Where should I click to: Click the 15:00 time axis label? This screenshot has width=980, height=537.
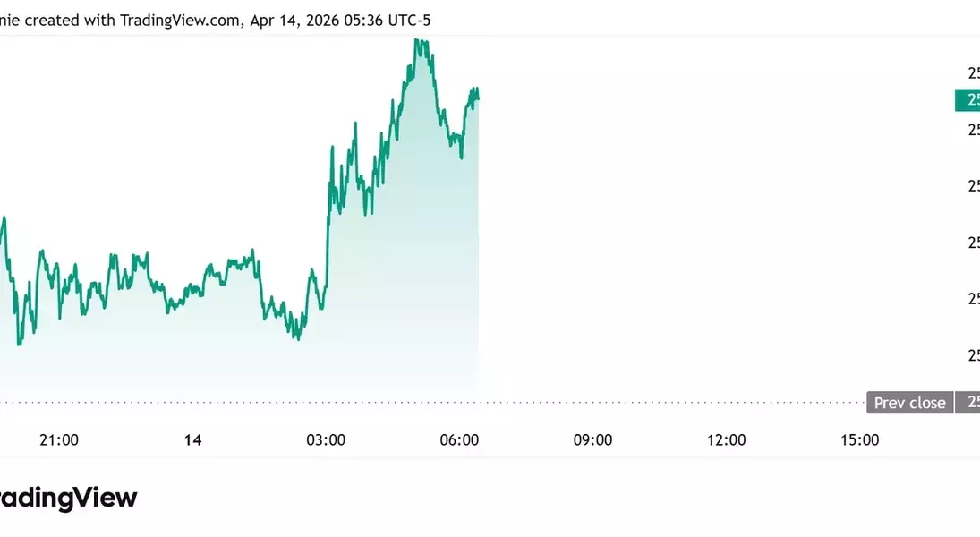tap(859, 439)
